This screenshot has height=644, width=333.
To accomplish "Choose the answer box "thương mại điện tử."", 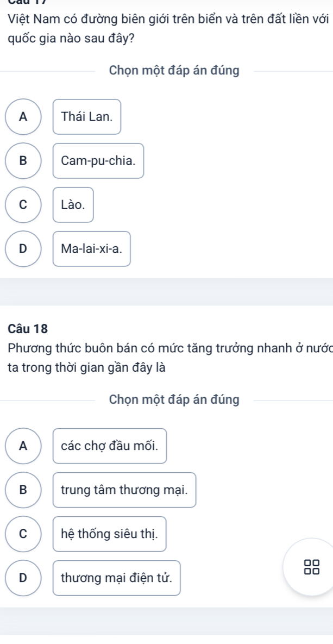I will pyautogui.click(x=117, y=578).
